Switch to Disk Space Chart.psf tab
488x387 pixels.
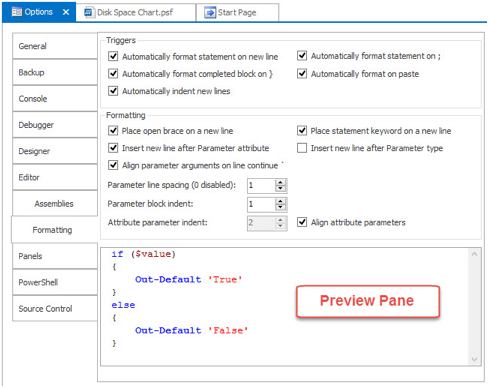coord(135,13)
